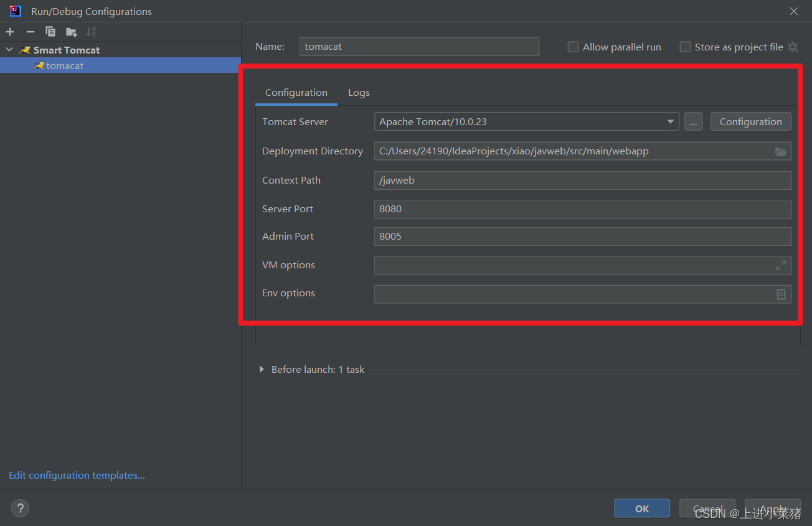Click the Smart Tomcat group label

pos(67,50)
